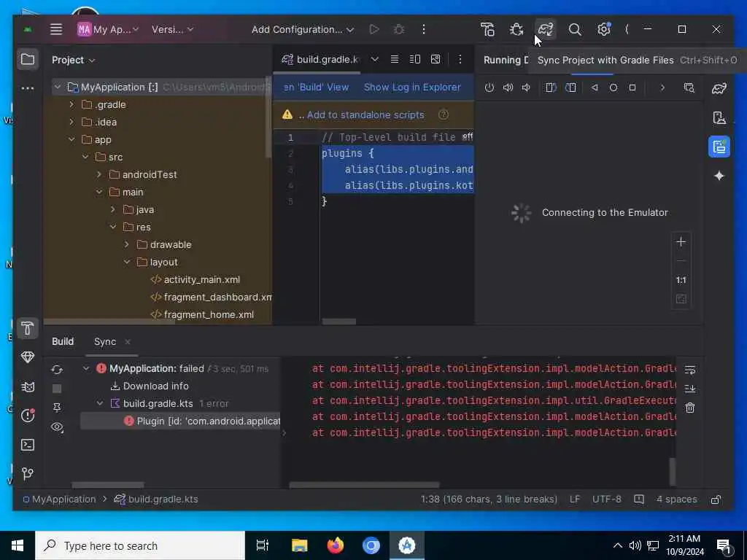
Task: Open the more tool windows ellipsis
Action: point(28,88)
